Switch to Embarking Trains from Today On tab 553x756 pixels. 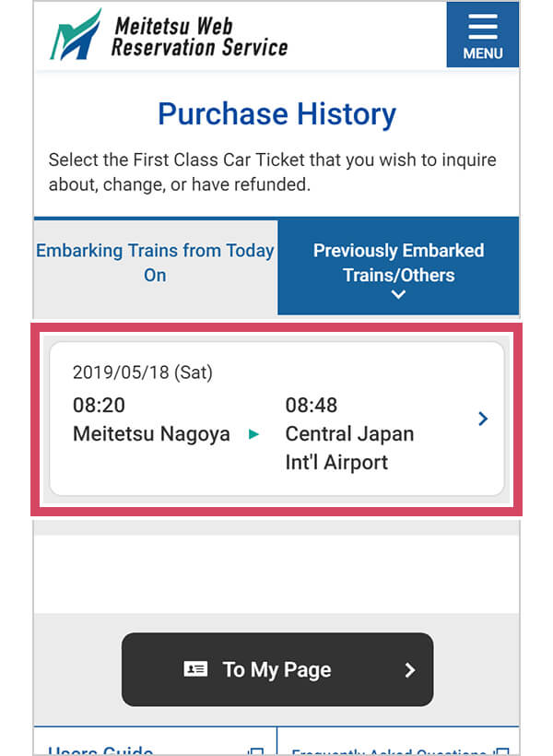click(x=155, y=263)
